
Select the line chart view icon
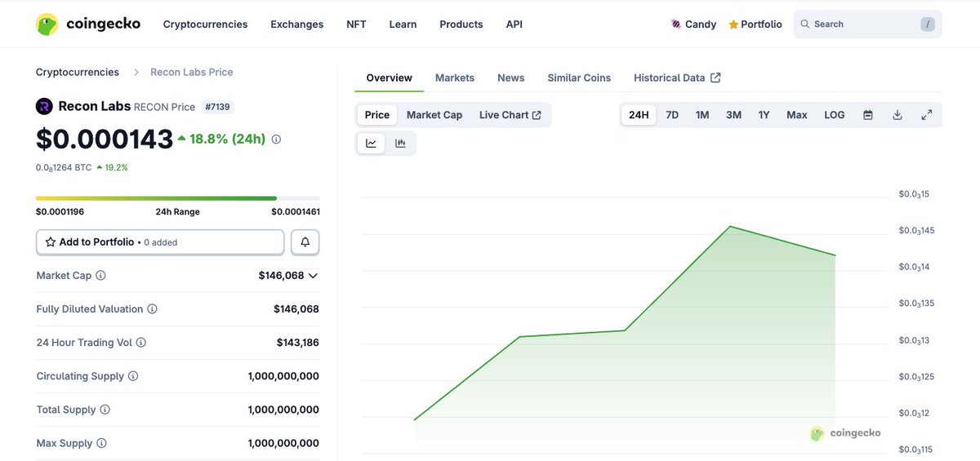tap(372, 144)
